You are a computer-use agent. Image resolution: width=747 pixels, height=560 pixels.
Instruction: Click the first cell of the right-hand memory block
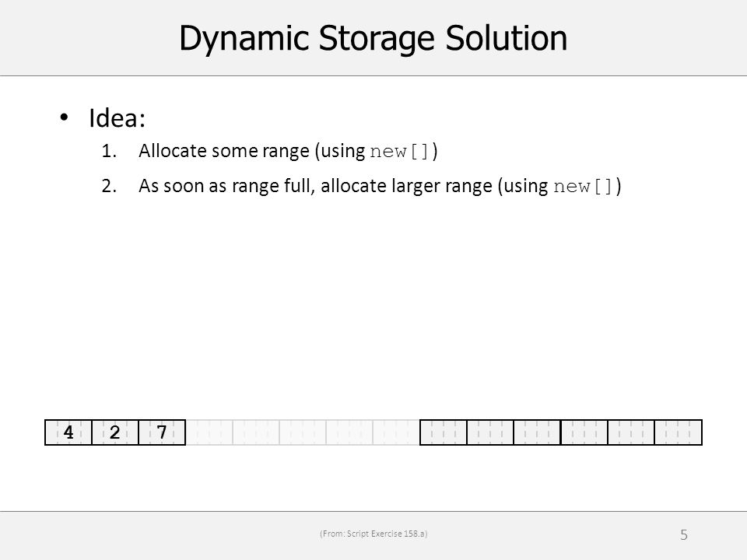tap(443, 432)
